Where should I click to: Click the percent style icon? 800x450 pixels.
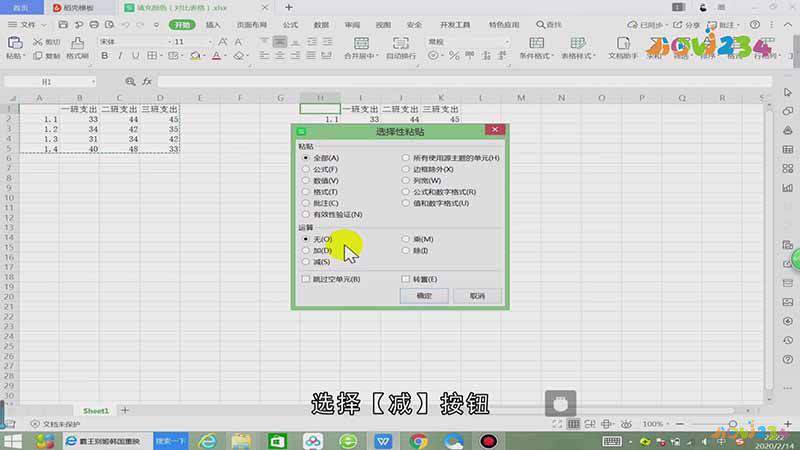pyautogui.click(x=454, y=56)
